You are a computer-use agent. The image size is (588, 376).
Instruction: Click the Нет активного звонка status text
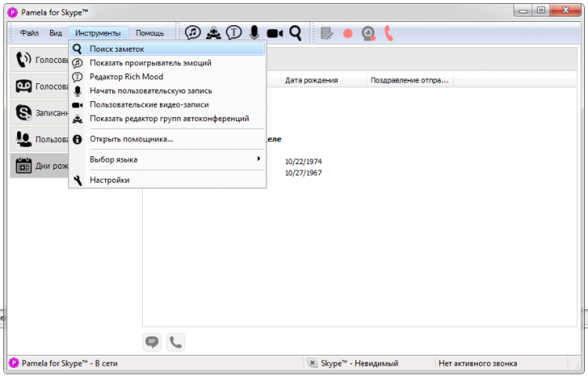click(477, 363)
